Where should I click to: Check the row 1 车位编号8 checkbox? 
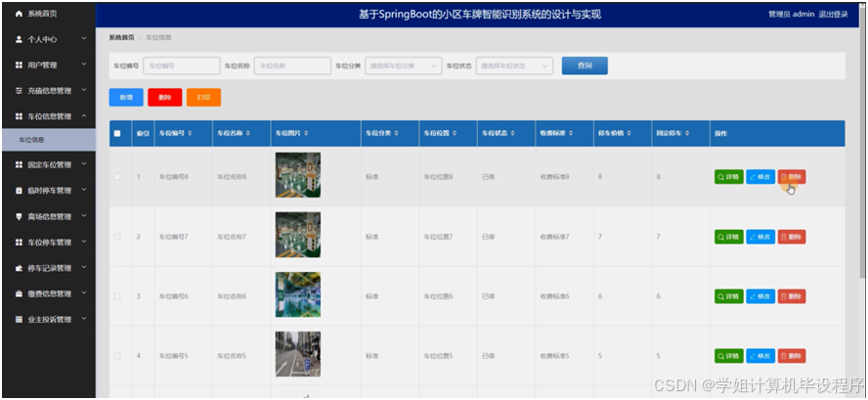117,177
